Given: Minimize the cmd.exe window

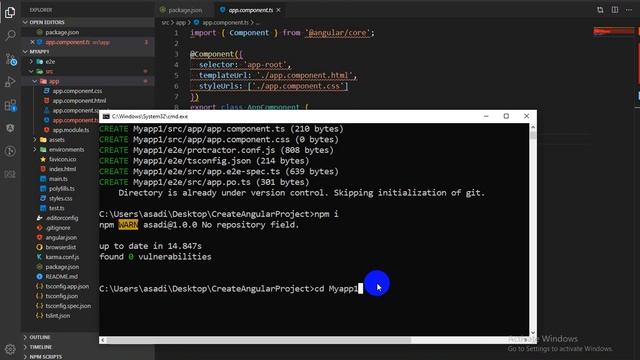Looking at the screenshot, I should [x=486, y=116].
